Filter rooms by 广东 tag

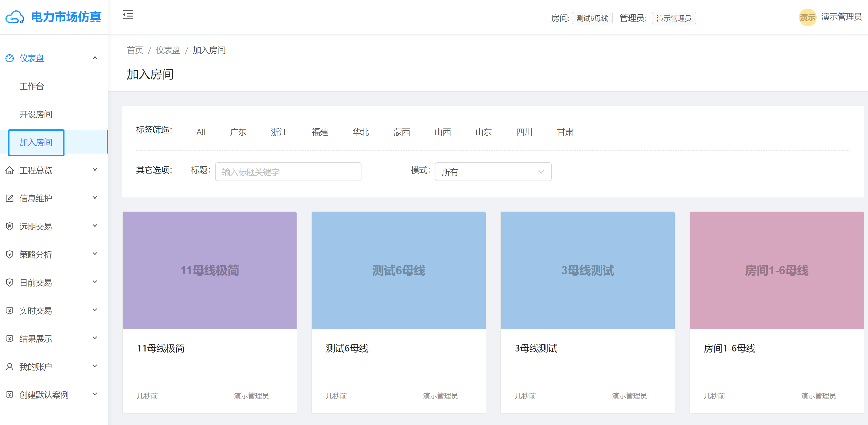(238, 132)
